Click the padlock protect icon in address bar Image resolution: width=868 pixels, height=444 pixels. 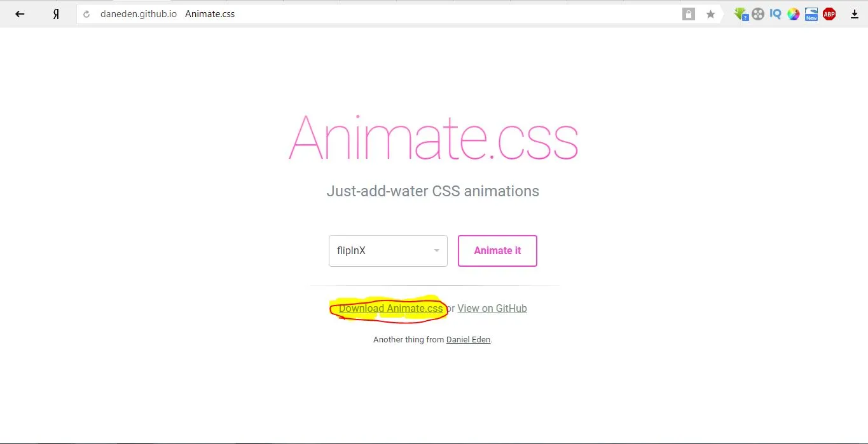689,14
